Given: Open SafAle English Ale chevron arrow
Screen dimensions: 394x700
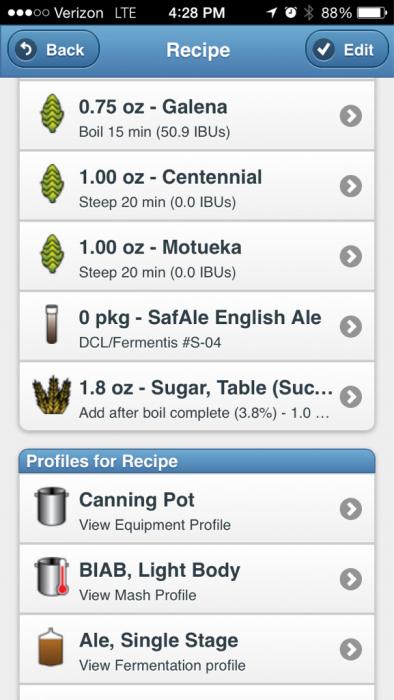Looking at the screenshot, I should (x=351, y=327).
